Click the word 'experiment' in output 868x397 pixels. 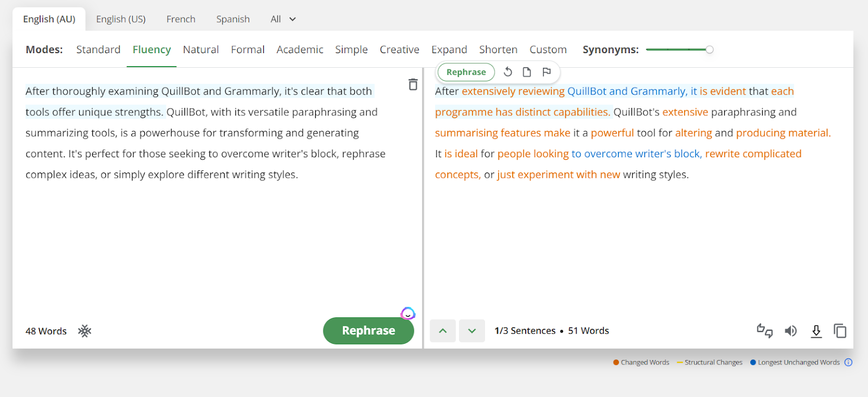click(x=545, y=175)
